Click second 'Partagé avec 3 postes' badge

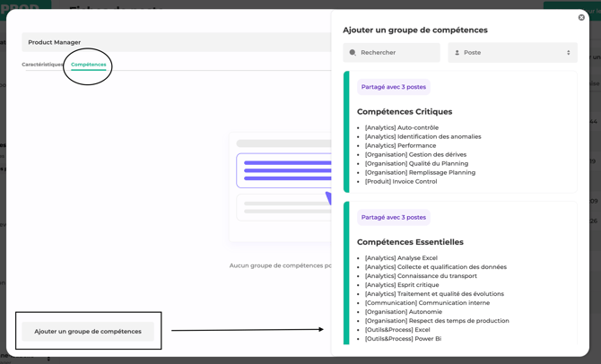393,217
